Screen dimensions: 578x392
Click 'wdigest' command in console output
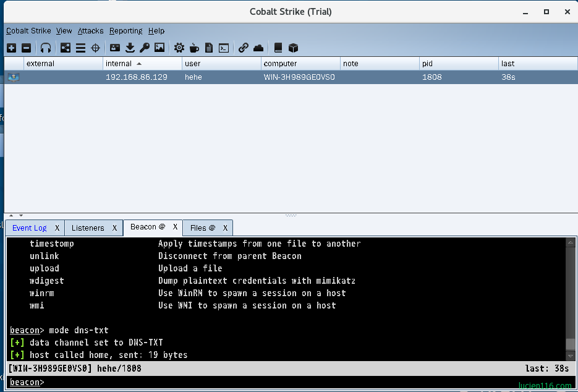[x=46, y=281]
